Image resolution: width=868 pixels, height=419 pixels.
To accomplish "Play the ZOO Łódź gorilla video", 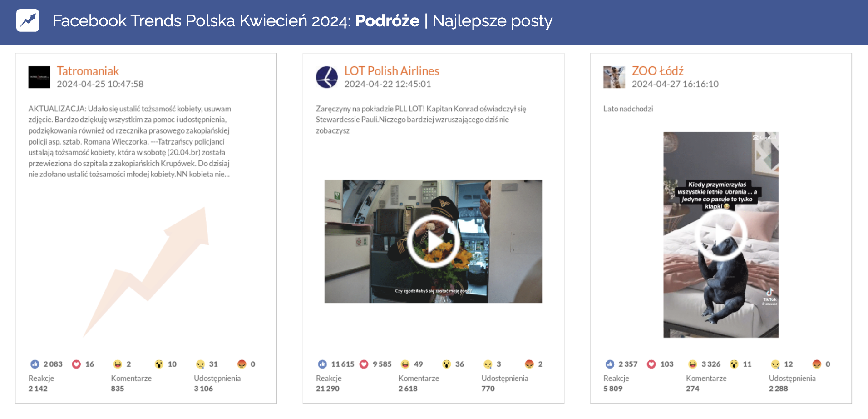I will (x=720, y=234).
